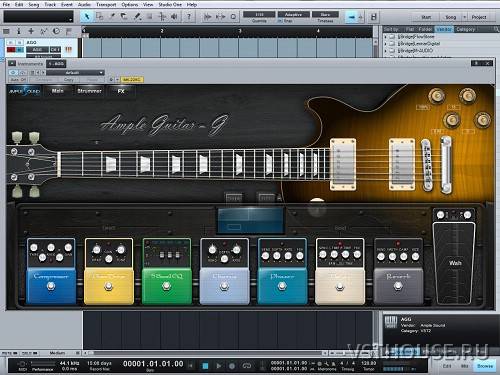Select the Mute tool
The image size is (500, 375).
(x=149, y=17)
